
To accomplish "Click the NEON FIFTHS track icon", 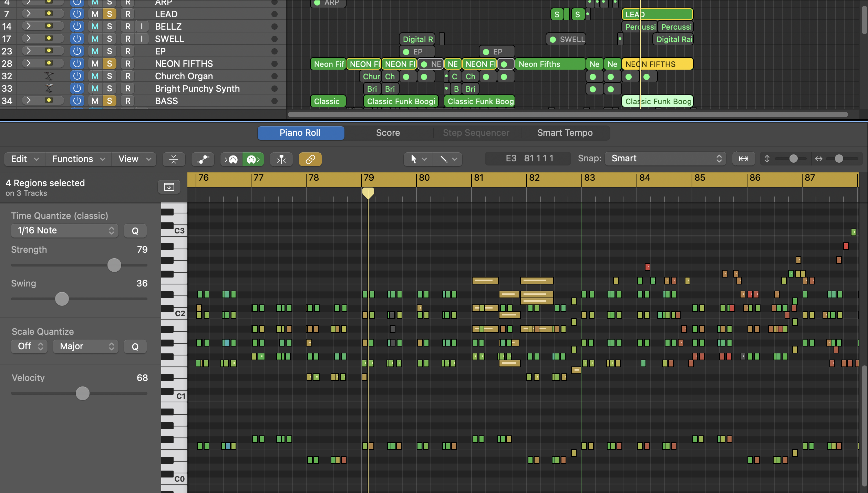I will click(49, 63).
